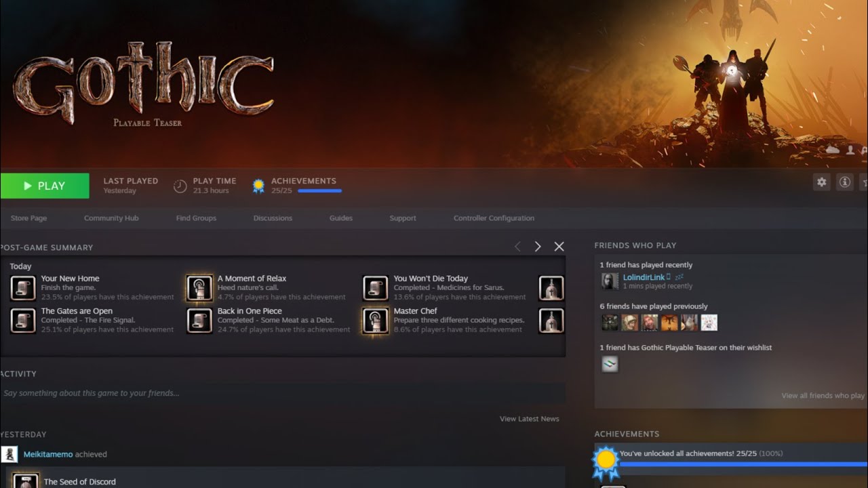This screenshot has width=868, height=488.
Task: Click the A Moment of Relax title
Action: click(x=252, y=279)
